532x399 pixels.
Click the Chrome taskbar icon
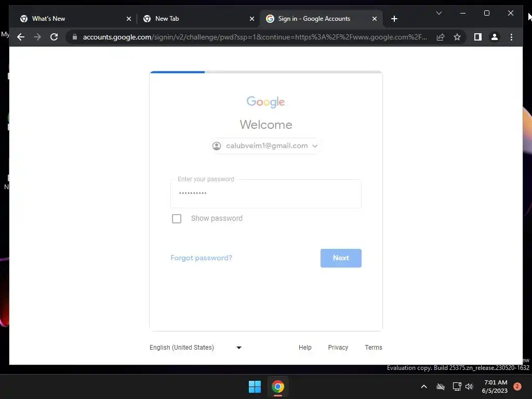(277, 387)
